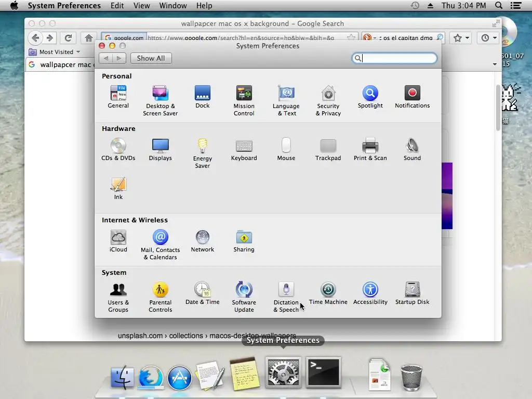Open Desktop & Screen Saver preferences

coord(160,101)
